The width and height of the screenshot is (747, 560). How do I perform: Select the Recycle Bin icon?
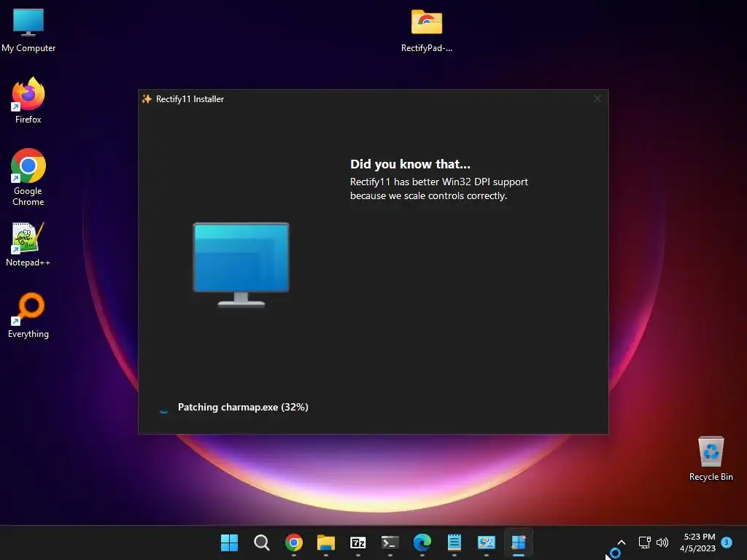point(711,458)
